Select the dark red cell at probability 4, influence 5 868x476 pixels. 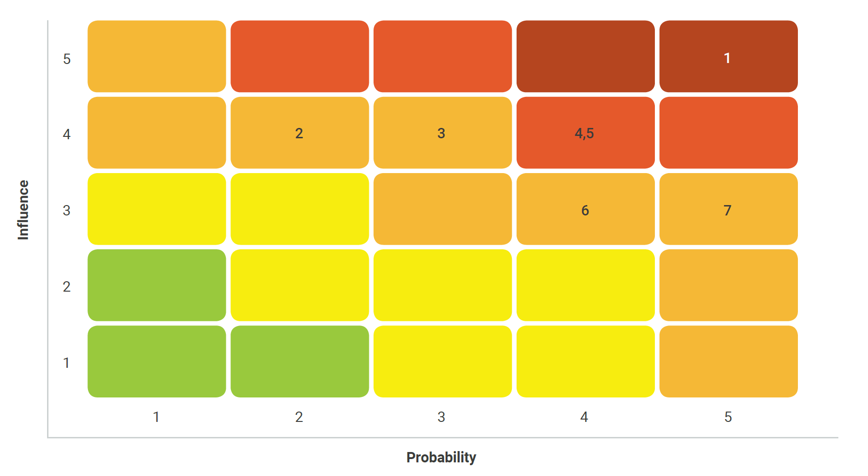point(585,56)
